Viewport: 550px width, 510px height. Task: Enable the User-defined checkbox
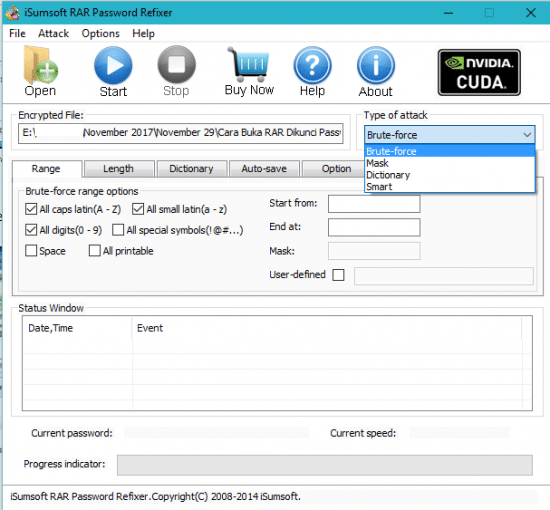pyautogui.click(x=338, y=275)
